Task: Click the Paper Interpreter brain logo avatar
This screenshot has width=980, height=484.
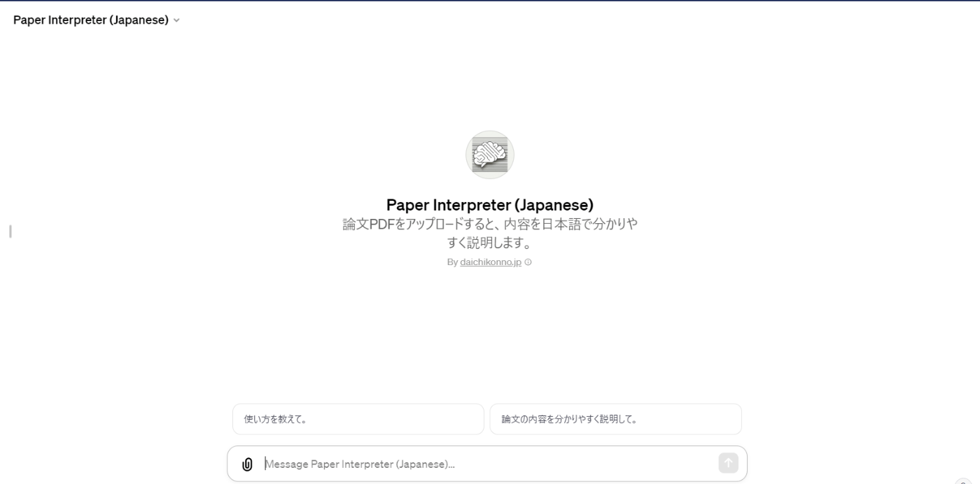Action: tap(490, 155)
